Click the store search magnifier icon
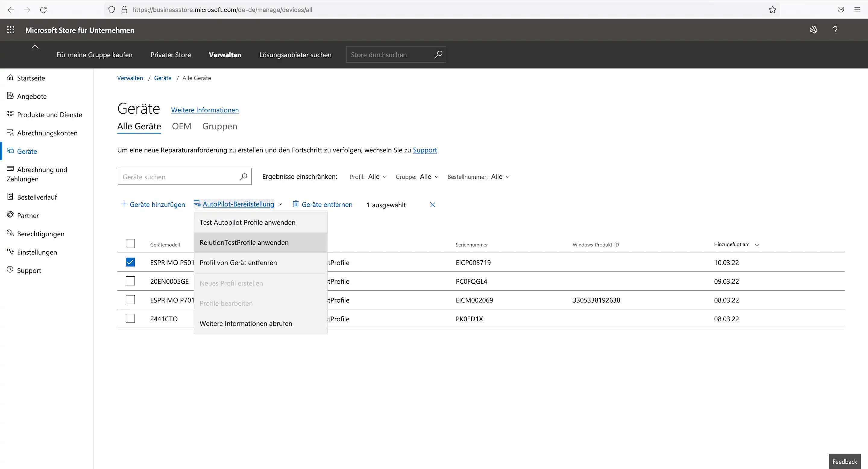 click(x=439, y=54)
